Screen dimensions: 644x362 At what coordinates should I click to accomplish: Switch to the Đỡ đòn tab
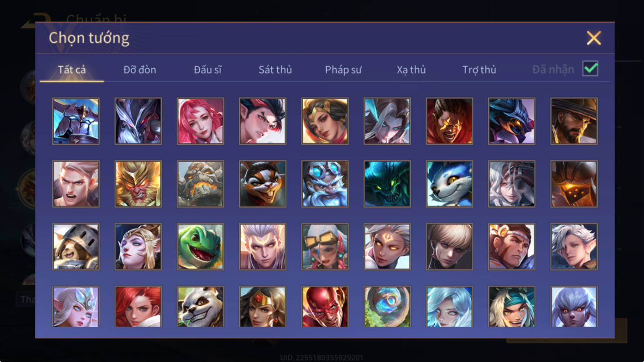click(x=140, y=70)
